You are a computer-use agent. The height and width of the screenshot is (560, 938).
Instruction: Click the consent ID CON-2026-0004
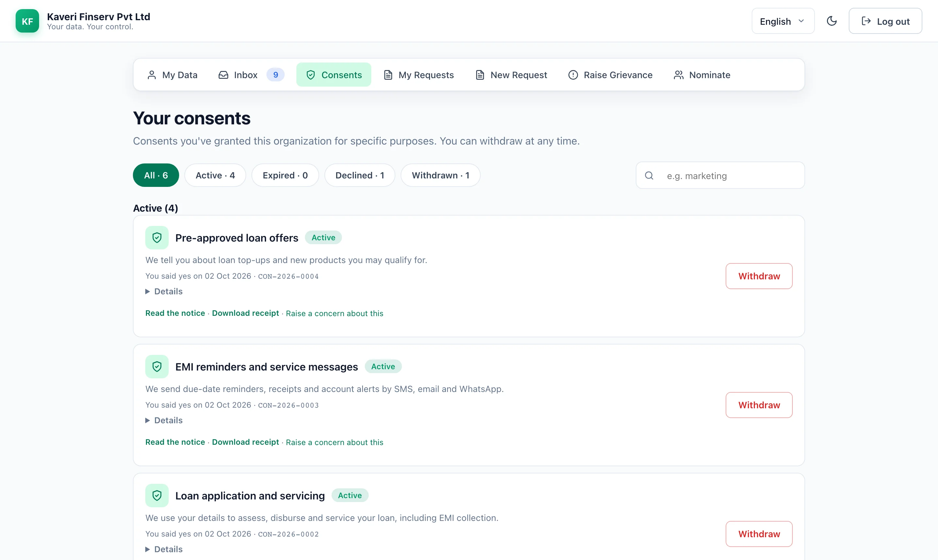[288, 276]
